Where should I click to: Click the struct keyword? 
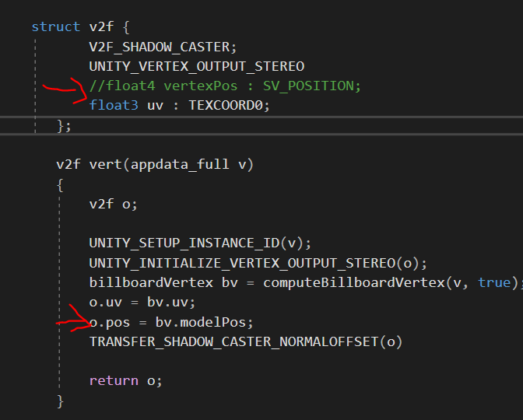pyautogui.click(x=55, y=27)
